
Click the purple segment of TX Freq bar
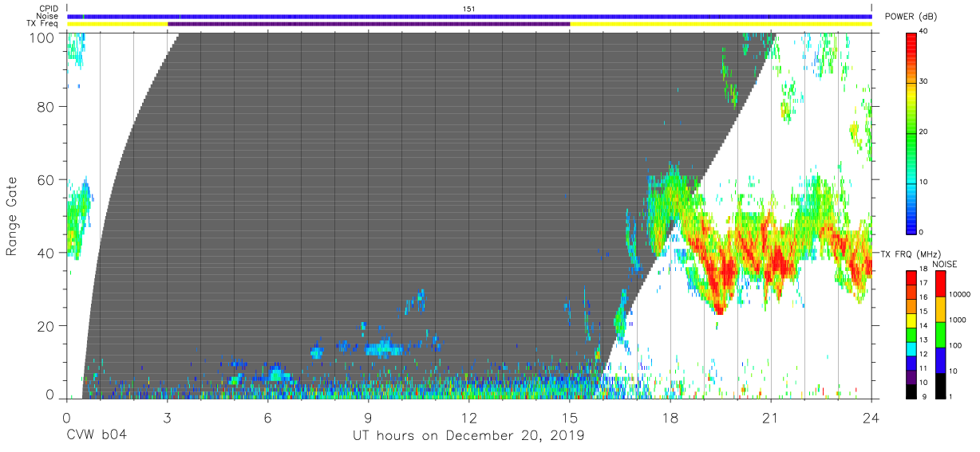click(369, 24)
